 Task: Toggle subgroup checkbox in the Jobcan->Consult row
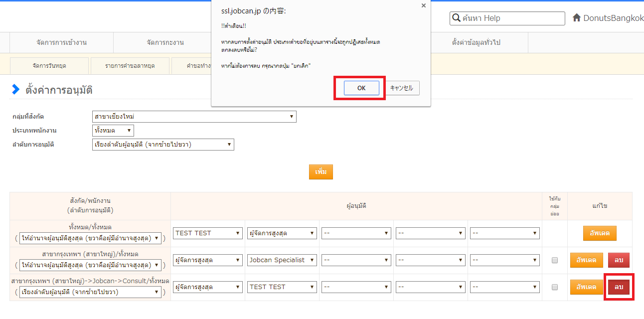pos(555,287)
